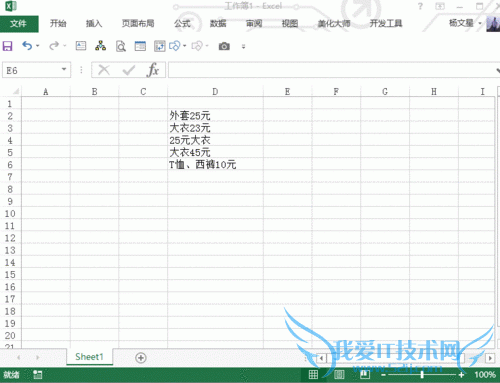Viewport: 500px width, 383px height.
Task: Click horizontal scrollbar left arrow
Action: point(321,358)
